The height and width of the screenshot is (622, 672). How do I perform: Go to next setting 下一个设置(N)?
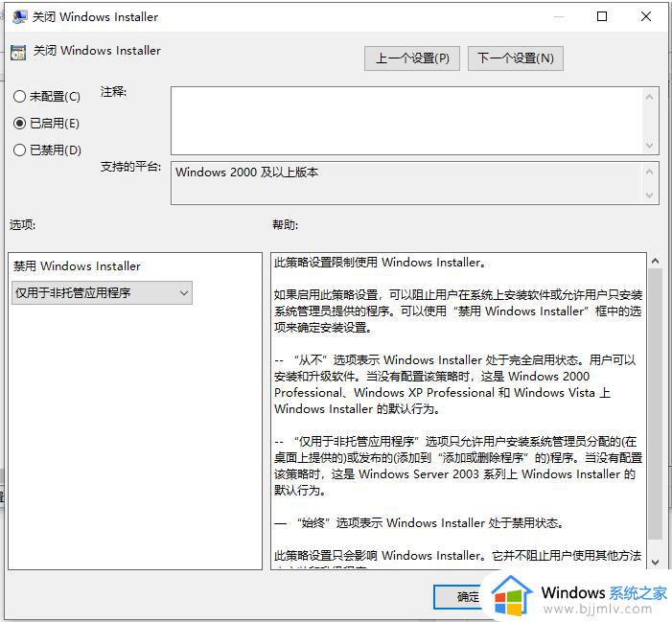[515, 58]
